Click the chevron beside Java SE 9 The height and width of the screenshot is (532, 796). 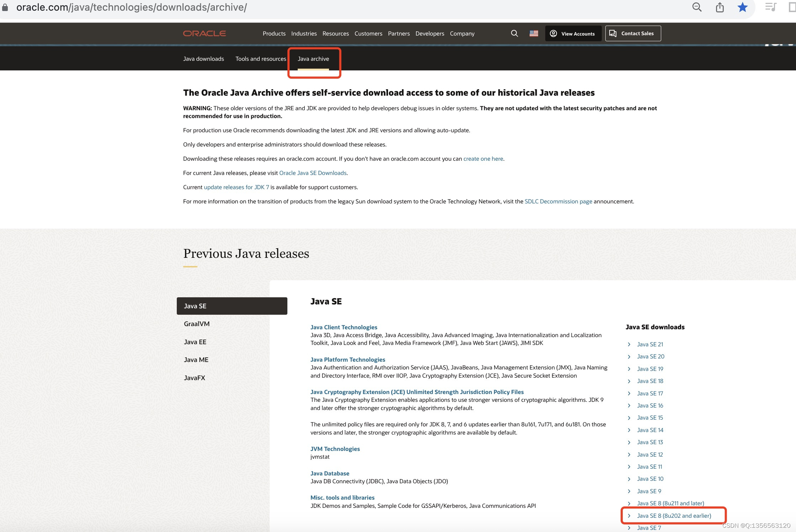click(629, 491)
